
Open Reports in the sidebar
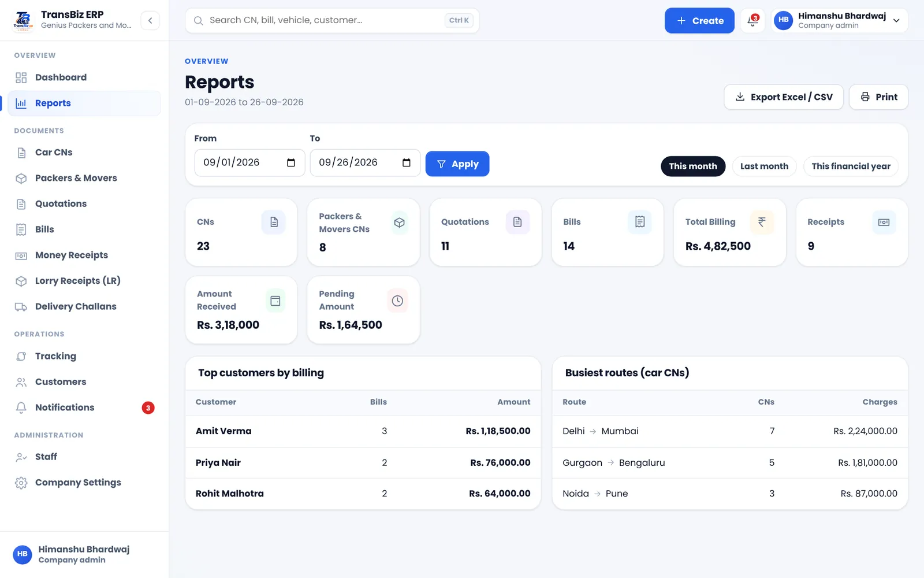[84, 103]
